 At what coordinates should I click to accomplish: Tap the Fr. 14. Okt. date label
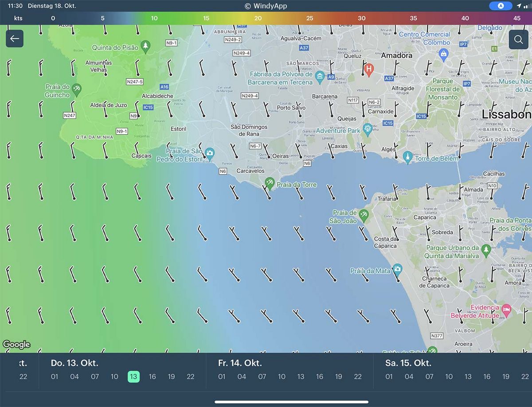point(240,363)
